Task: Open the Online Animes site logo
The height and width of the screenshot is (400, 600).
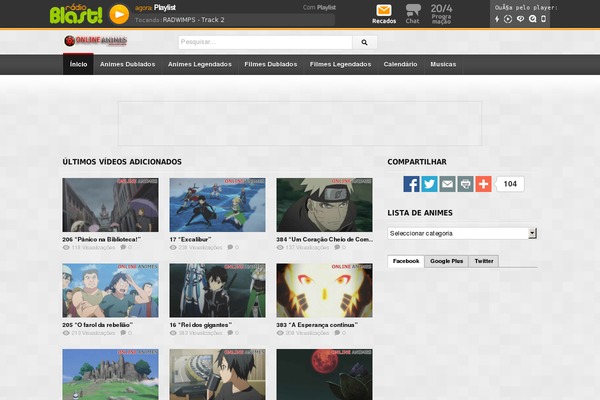Action: pos(95,41)
